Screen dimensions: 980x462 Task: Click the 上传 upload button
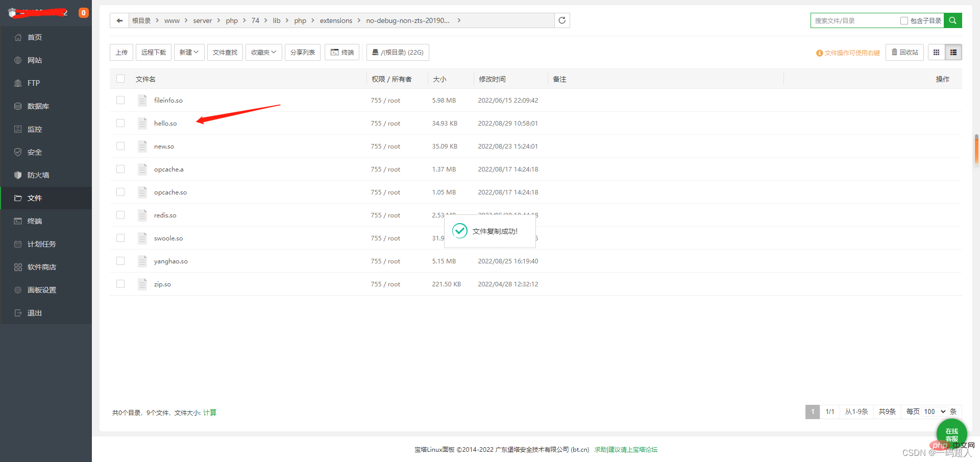tap(121, 52)
